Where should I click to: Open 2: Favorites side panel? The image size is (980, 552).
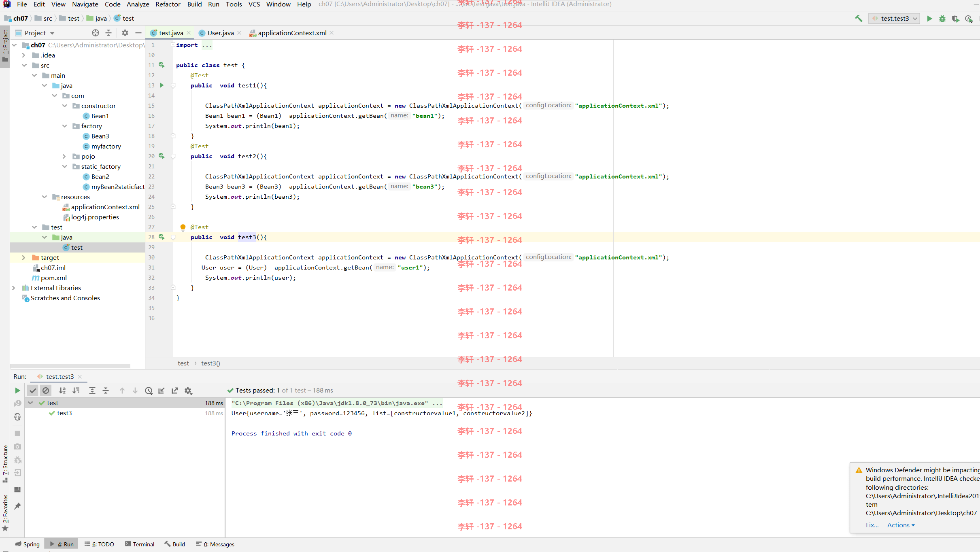(5, 512)
